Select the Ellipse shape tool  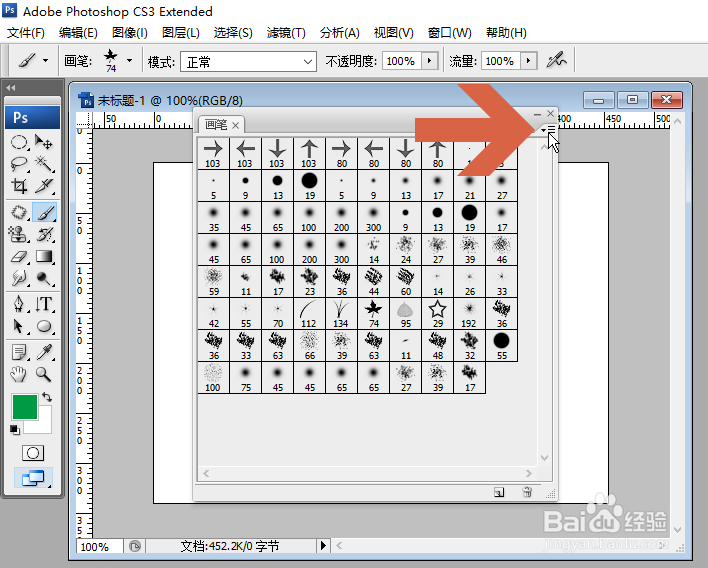tap(44, 326)
